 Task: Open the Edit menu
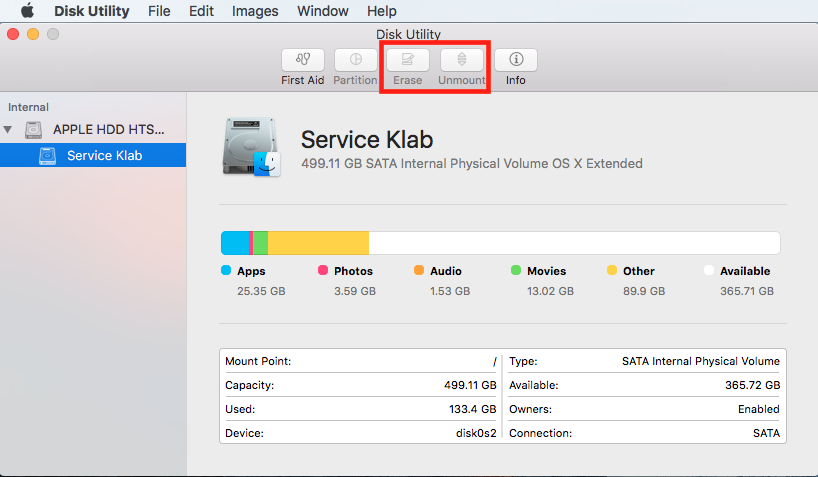(201, 11)
